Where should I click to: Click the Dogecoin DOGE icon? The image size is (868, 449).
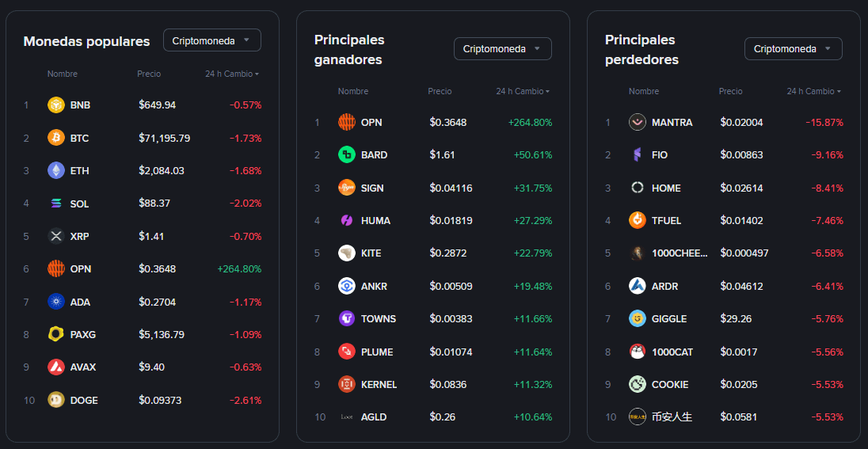(x=56, y=400)
